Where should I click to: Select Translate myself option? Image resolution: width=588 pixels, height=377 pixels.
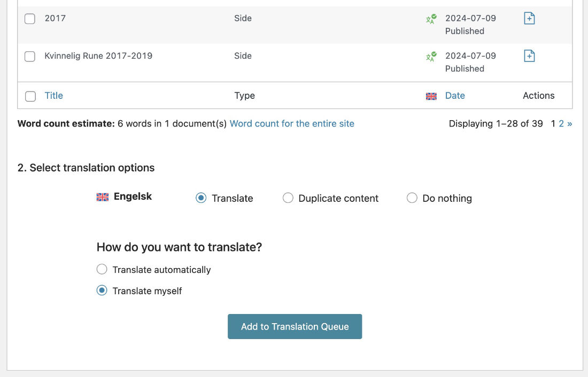[102, 290]
